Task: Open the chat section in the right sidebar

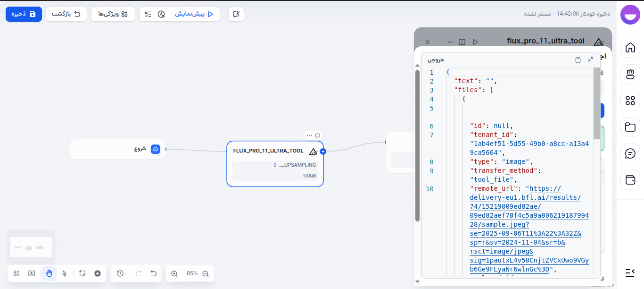Action: click(x=630, y=153)
